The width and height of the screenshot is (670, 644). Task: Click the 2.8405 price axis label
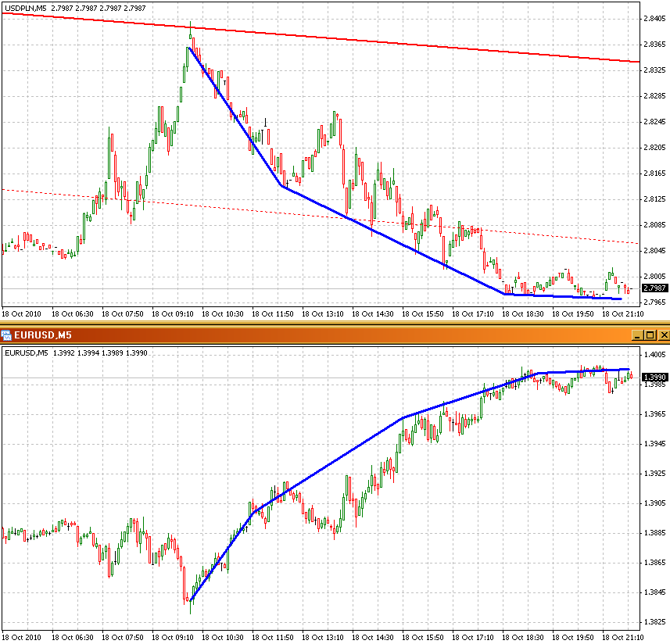pos(654,18)
